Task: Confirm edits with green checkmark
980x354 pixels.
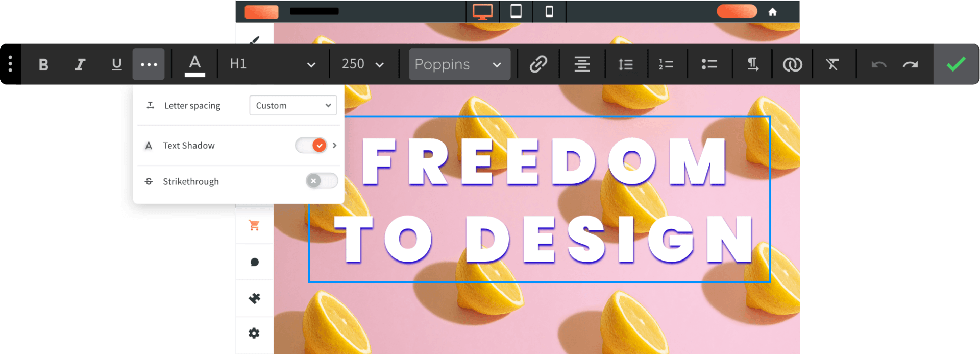Action: tap(956, 64)
